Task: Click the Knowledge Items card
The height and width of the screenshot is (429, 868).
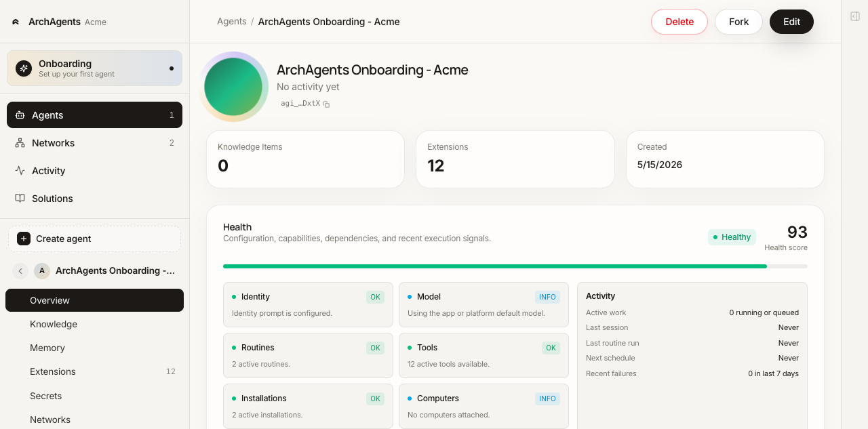Action: 305,159
